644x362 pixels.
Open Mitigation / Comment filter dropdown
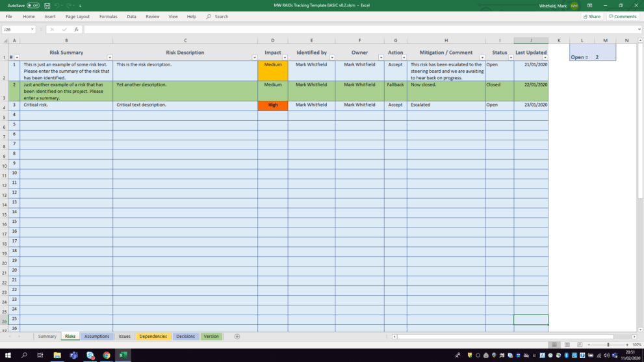tap(482, 58)
